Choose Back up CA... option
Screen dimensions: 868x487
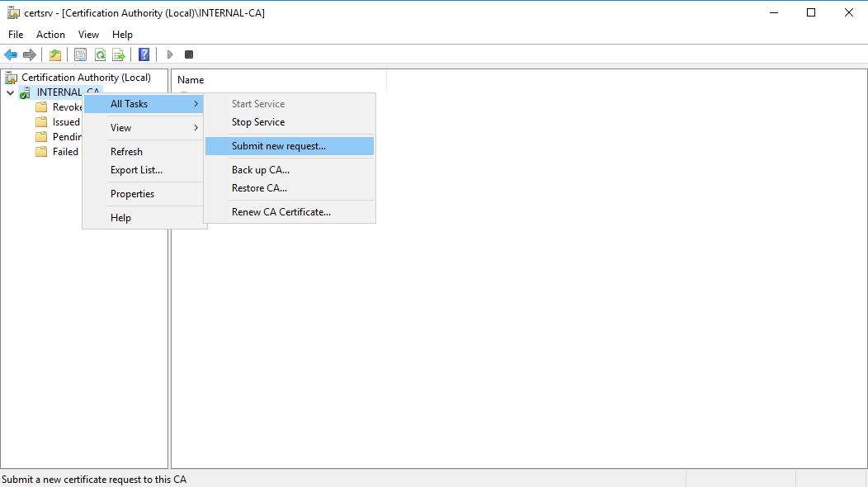pyautogui.click(x=261, y=170)
